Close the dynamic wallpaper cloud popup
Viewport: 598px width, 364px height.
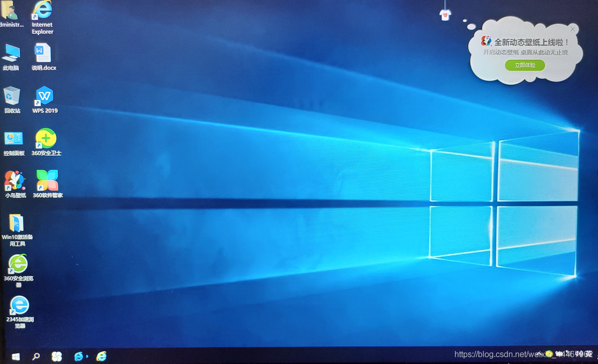coord(573,29)
